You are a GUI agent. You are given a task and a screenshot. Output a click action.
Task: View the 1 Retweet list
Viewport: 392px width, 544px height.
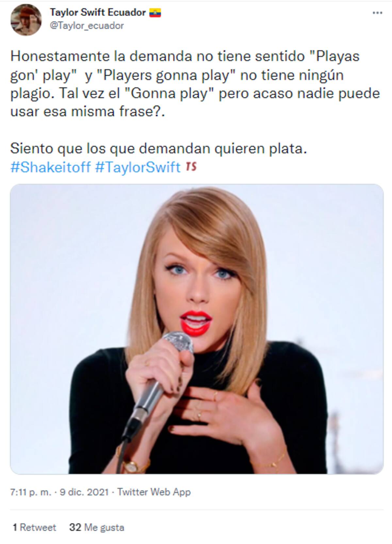34,527
